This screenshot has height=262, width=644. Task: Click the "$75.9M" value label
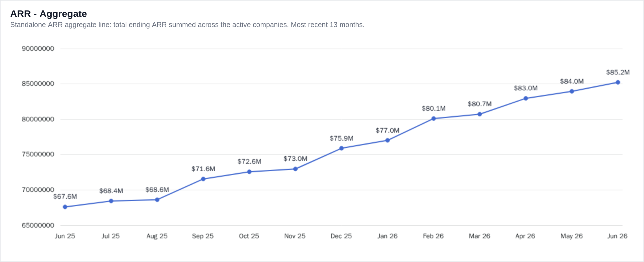341,138
